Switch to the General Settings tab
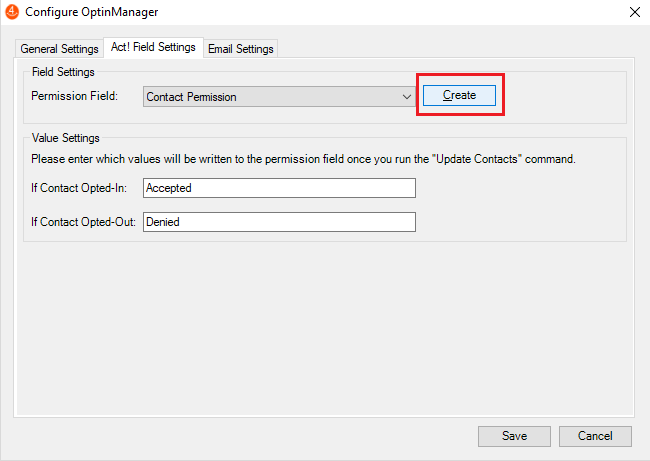The height and width of the screenshot is (461, 650). [59, 49]
